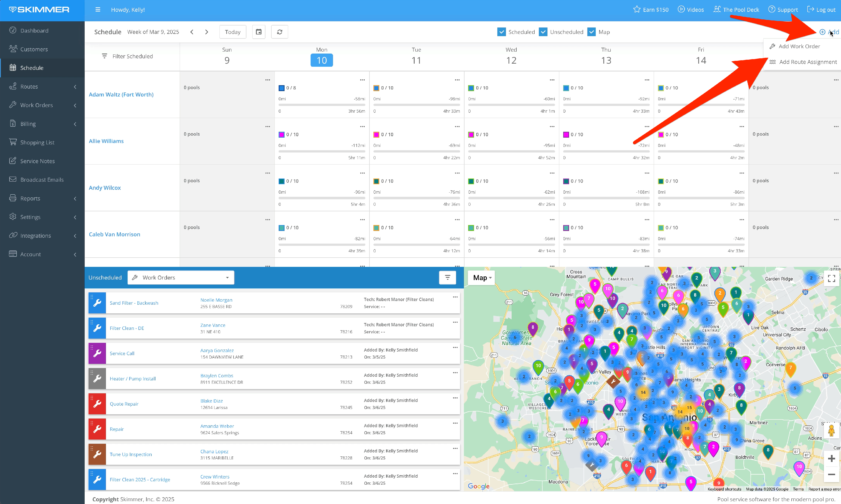This screenshot has height=504, width=841.
Task: Click the hamburger menu icon
Action: (x=98, y=10)
